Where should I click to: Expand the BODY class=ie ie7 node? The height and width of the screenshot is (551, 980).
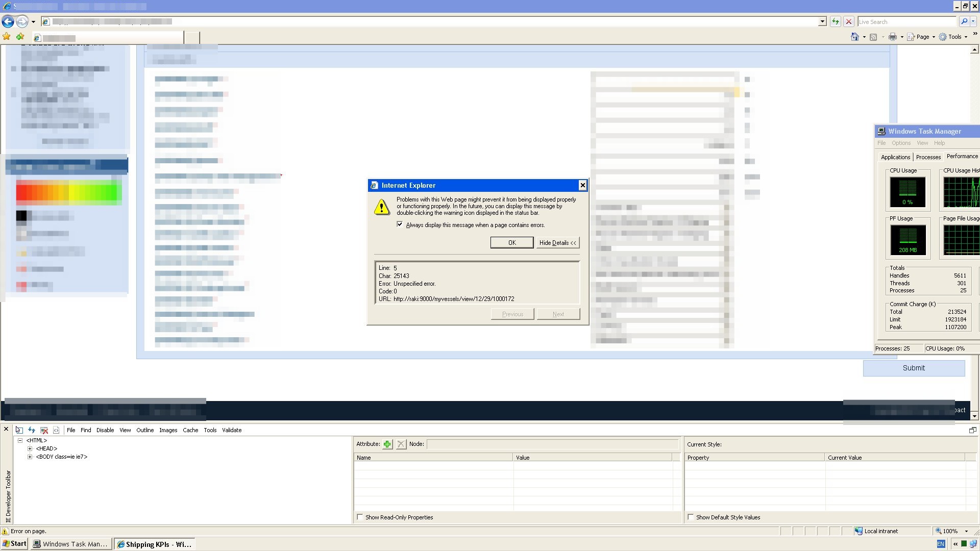pyautogui.click(x=30, y=457)
